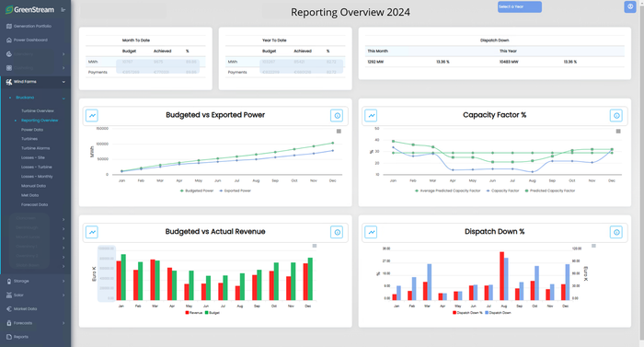The width and height of the screenshot is (644, 347).
Task: Click info icon on Capacity Factor % panel
Action: 616,116
